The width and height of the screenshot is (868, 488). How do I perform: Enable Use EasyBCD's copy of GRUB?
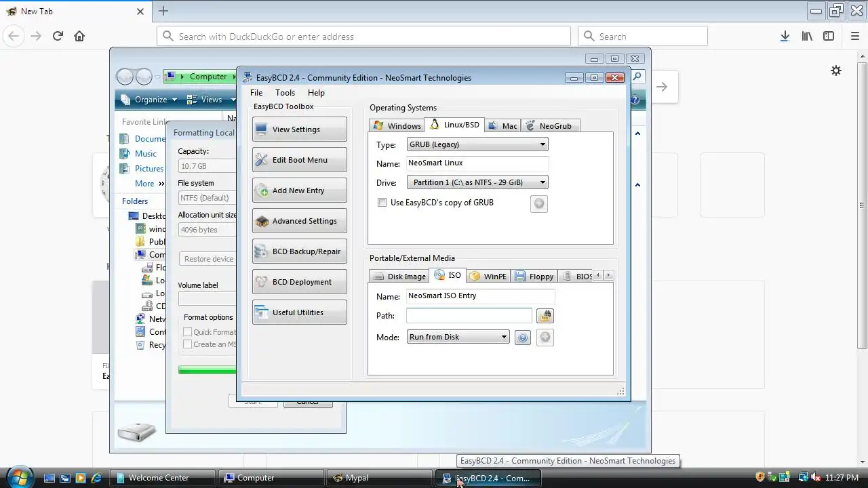point(382,203)
